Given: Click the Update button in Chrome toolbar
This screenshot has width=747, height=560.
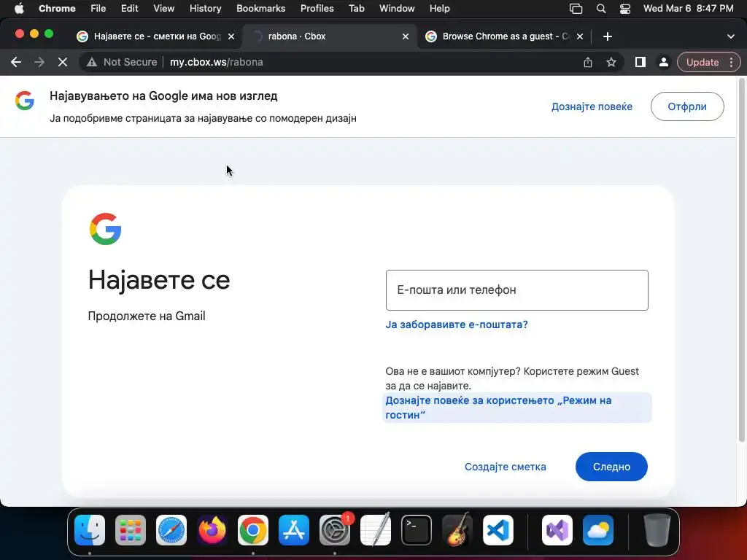Looking at the screenshot, I should pos(703,63).
